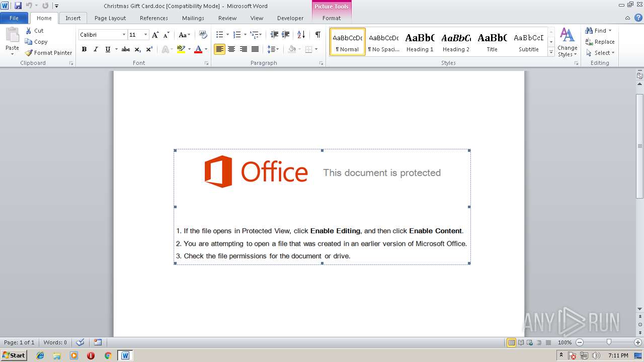This screenshot has width=644, height=362.
Task: Open numbering list dropdown arrow
Action: [245, 35]
